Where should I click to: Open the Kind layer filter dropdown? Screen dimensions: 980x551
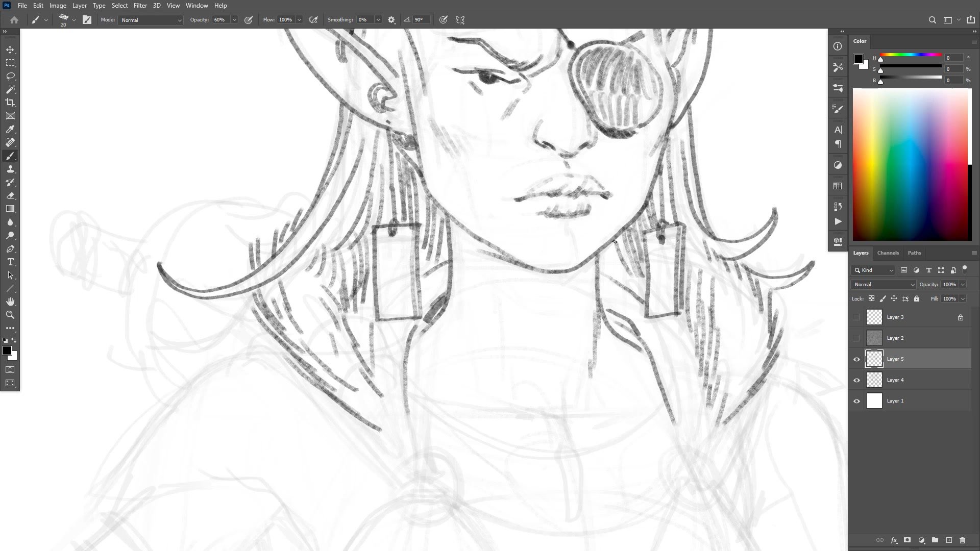tap(873, 270)
